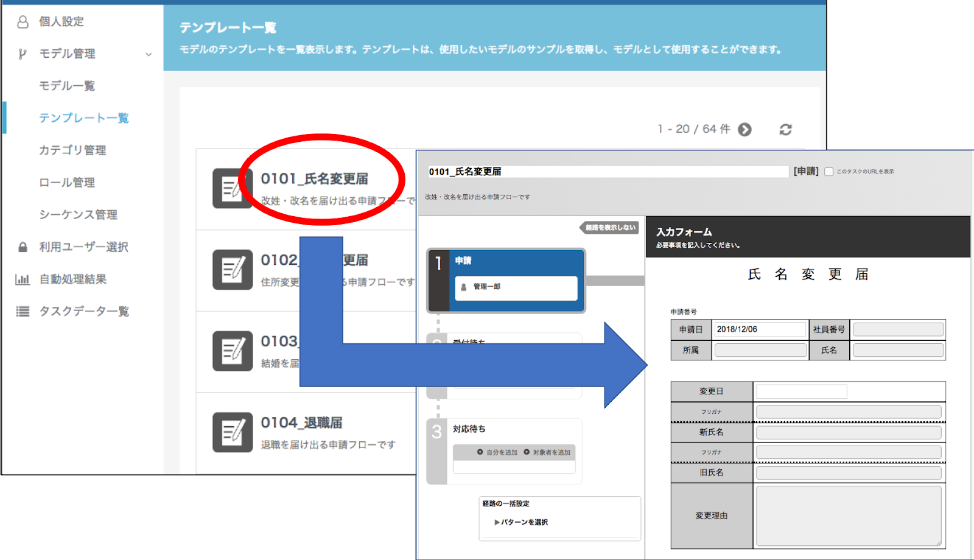Open the 0101_氏名変更届 template title
974x560 pixels.
315,179
